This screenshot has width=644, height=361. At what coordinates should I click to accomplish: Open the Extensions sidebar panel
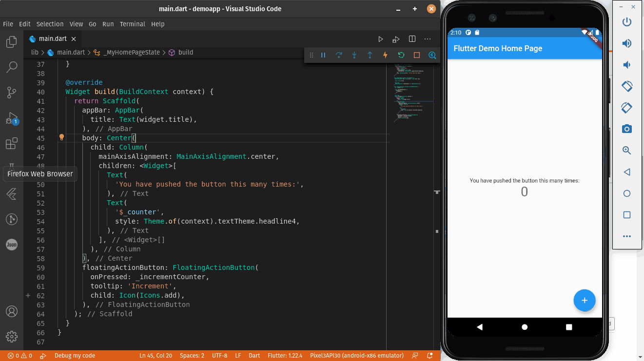(x=12, y=144)
